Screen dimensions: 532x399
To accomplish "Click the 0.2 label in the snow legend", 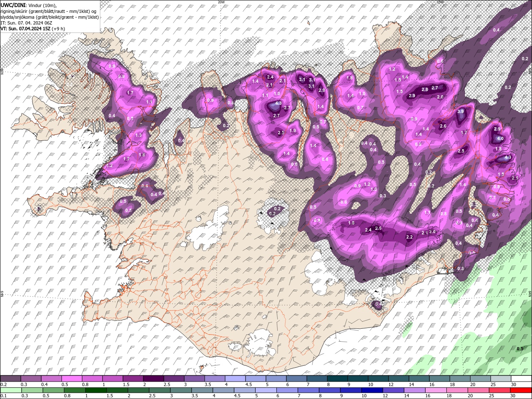I will pos(3,384).
